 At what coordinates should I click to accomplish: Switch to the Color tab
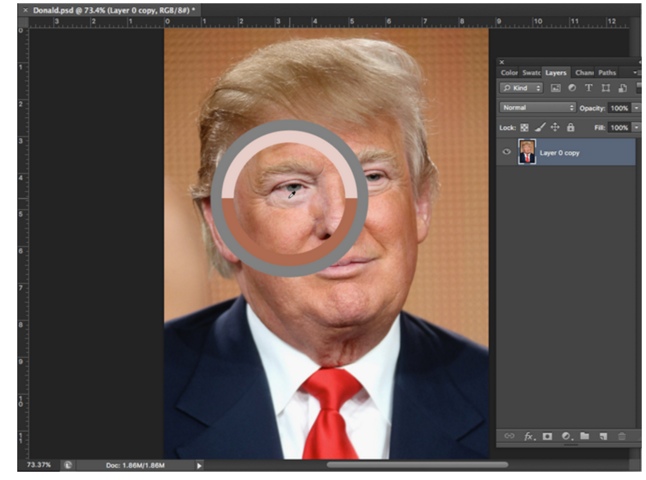pyautogui.click(x=509, y=72)
